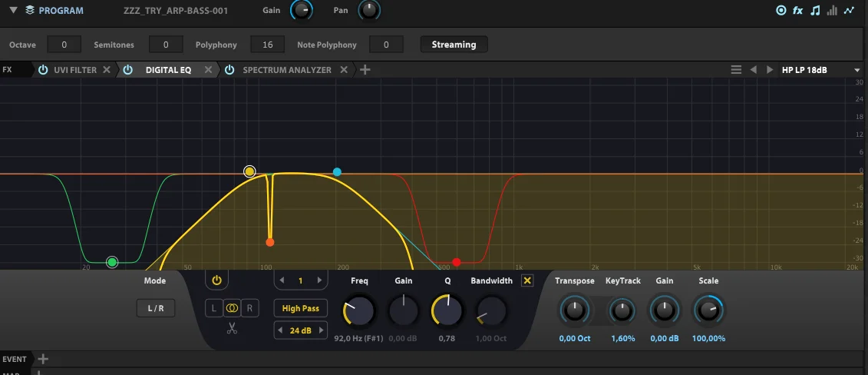Image resolution: width=868 pixels, height=375 pixels.
Task: Open the preset hamburger menu
Action: click(x=736, y=70)
